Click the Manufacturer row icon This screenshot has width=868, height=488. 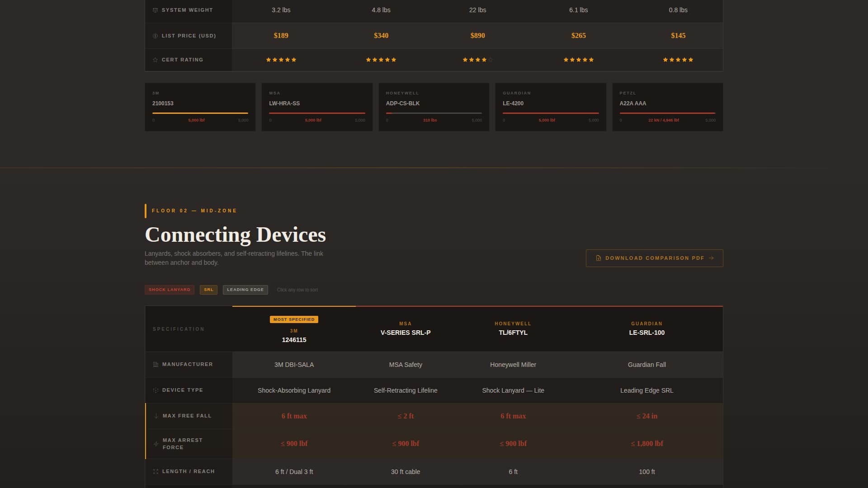[155, 364]
